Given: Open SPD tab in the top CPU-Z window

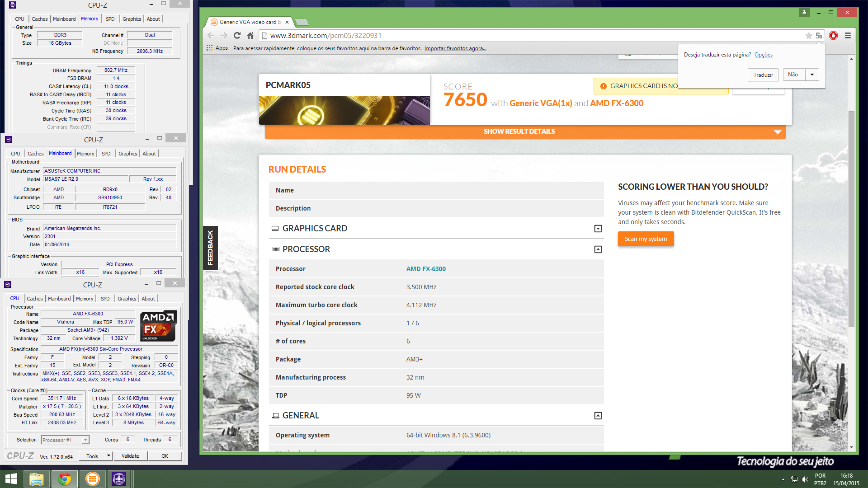Looking at the screenshot, I should point(110,19).
